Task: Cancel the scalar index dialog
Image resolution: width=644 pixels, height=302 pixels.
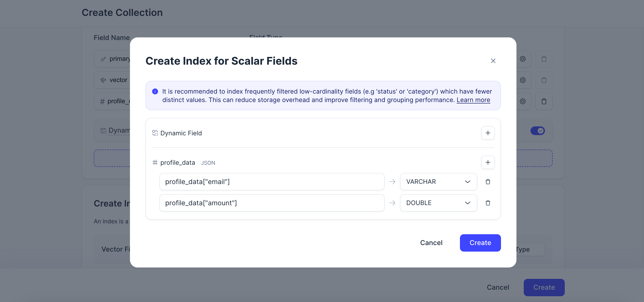Action: pos(431,243)
